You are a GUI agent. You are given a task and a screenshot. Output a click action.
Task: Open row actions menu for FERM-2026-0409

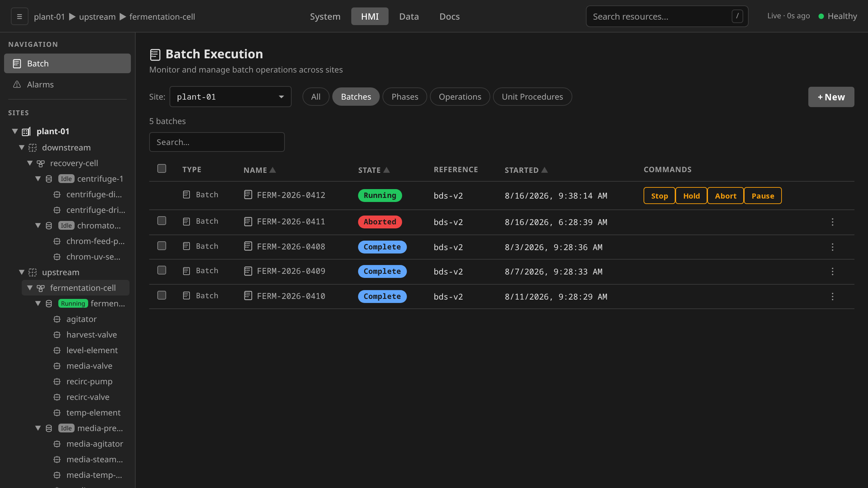click(832, 271)
